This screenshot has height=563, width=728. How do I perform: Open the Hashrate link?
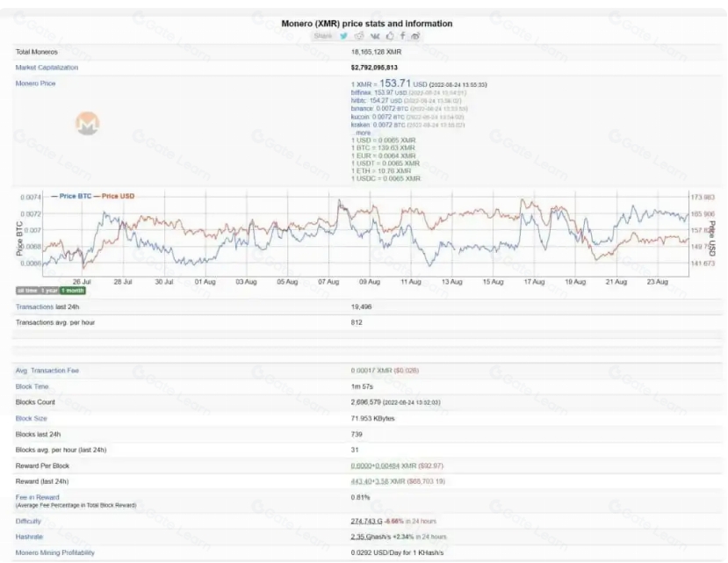click(x=29, y=537)
